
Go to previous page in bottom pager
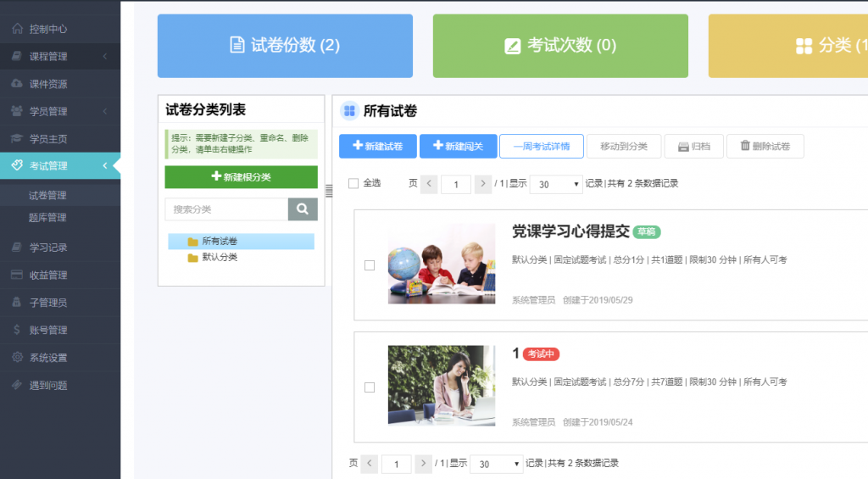[370, 464]
